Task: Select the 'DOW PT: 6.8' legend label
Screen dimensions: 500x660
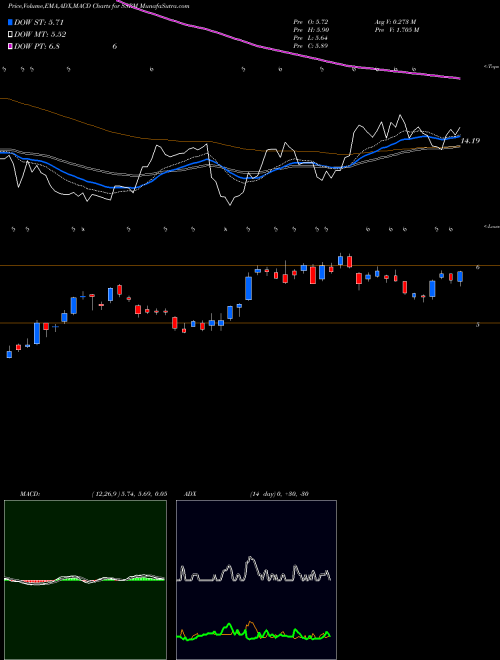Action: (37, 46)
